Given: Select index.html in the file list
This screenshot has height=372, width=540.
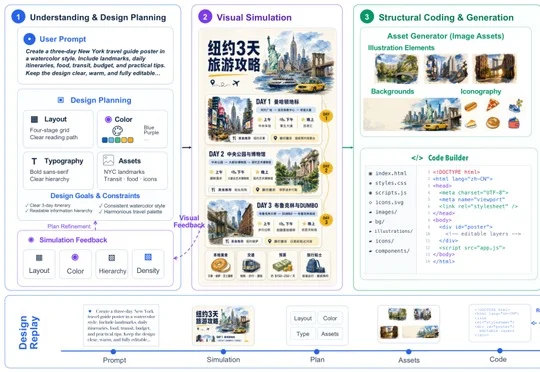Looking at the screenshot, I should pyautogui.click(x=388, y=173).
